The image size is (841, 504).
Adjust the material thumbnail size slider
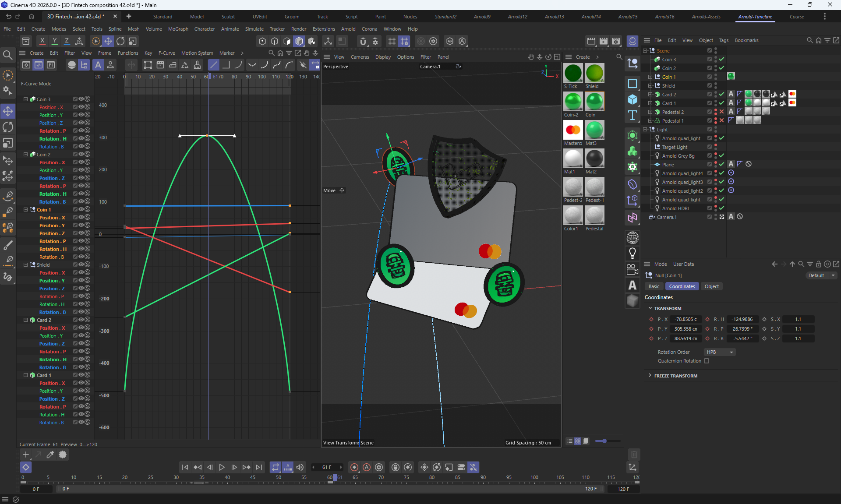[x=604, y=441]
